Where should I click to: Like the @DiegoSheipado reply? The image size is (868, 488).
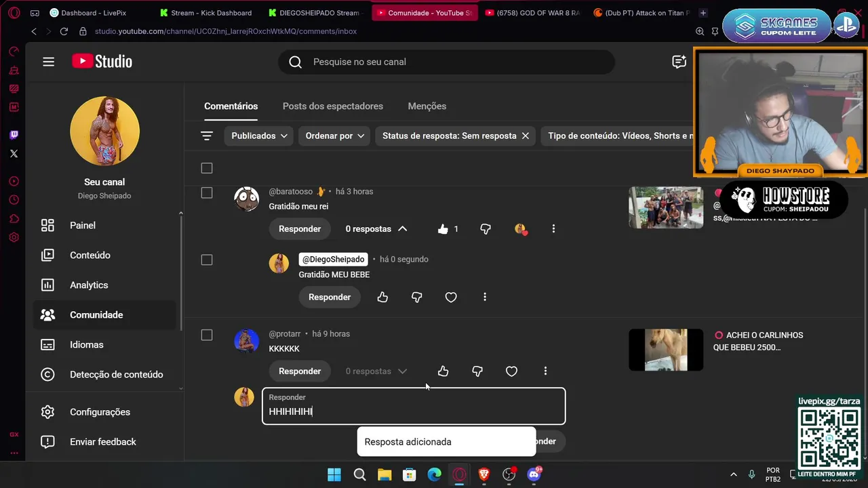(382, 297)
